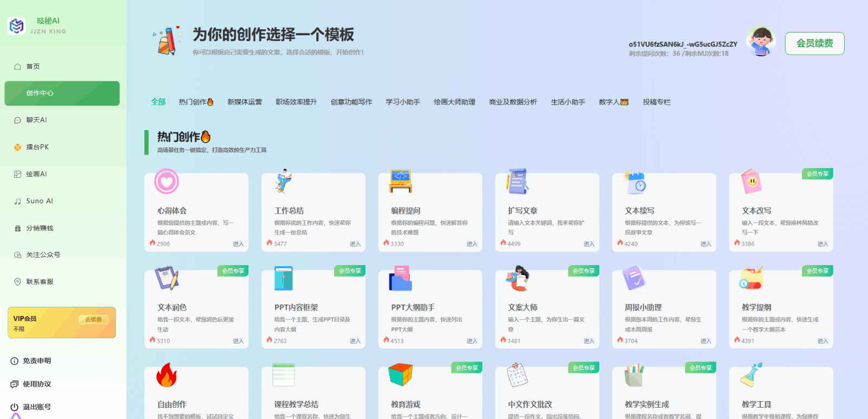Click the 心得体会 pink heart icon

pyautogui.click(x=167, y=182)
